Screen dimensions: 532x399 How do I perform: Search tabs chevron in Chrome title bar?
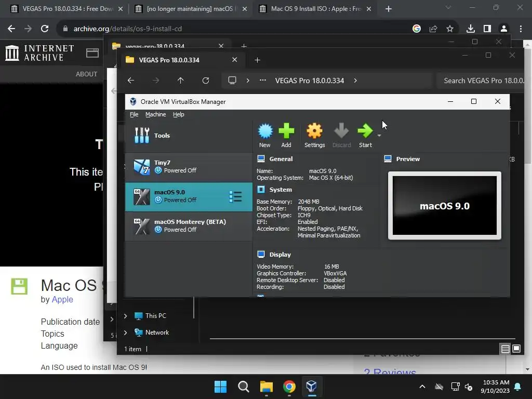tap(448, 7)
